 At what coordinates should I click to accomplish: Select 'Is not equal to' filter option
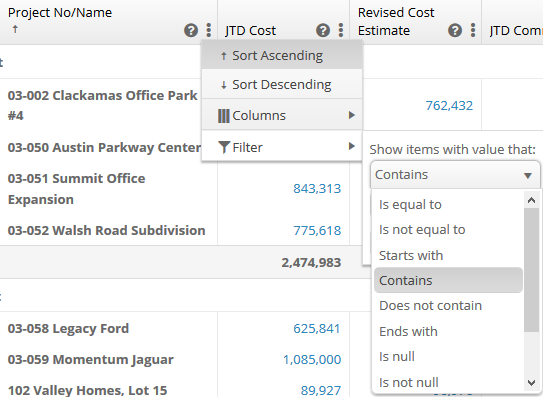pos(448,230)
